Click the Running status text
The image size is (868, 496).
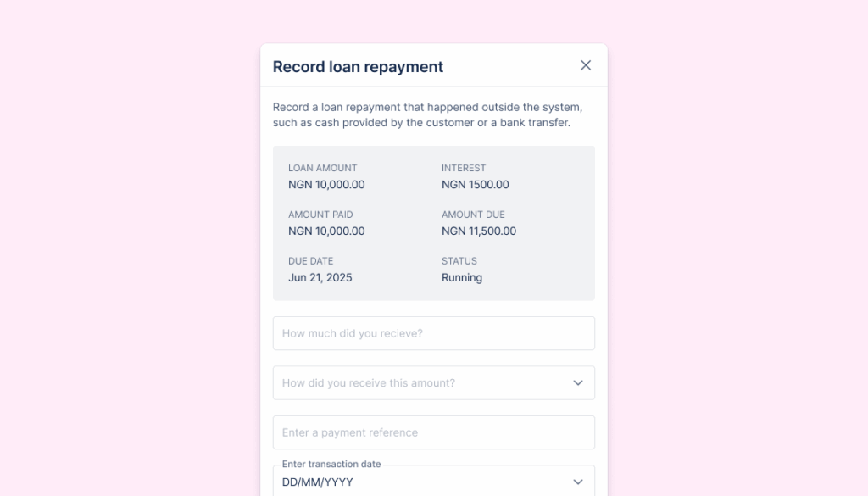[x=462, y=278]
